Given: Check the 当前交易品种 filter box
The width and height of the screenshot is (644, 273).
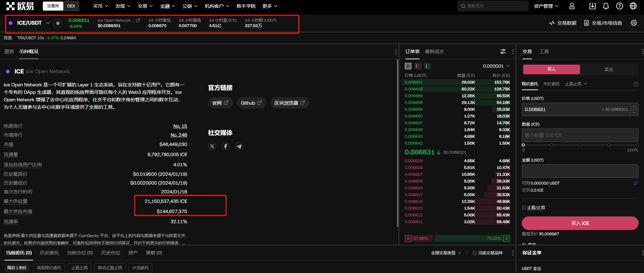Looking at the screenshot, I should [x=475, y=253].
